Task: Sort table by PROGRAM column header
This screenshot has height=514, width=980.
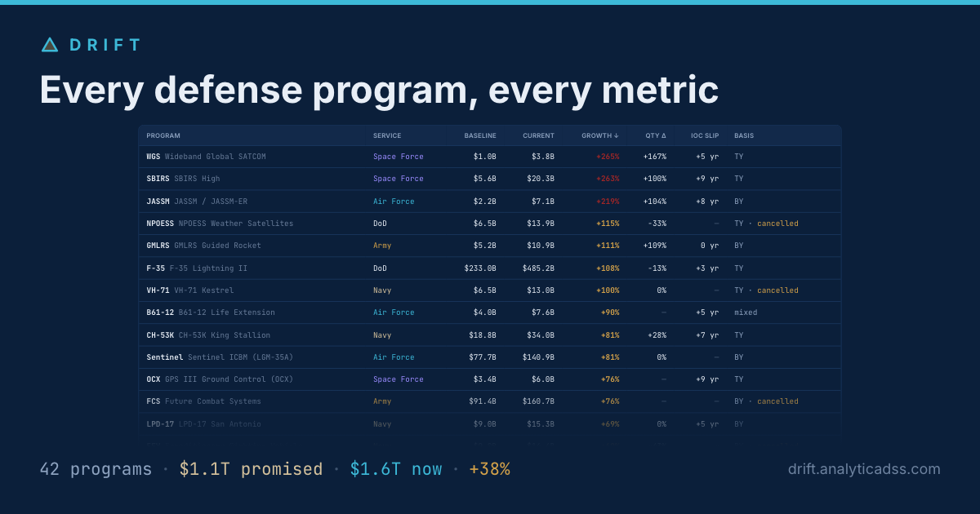Action: [163, 135]
